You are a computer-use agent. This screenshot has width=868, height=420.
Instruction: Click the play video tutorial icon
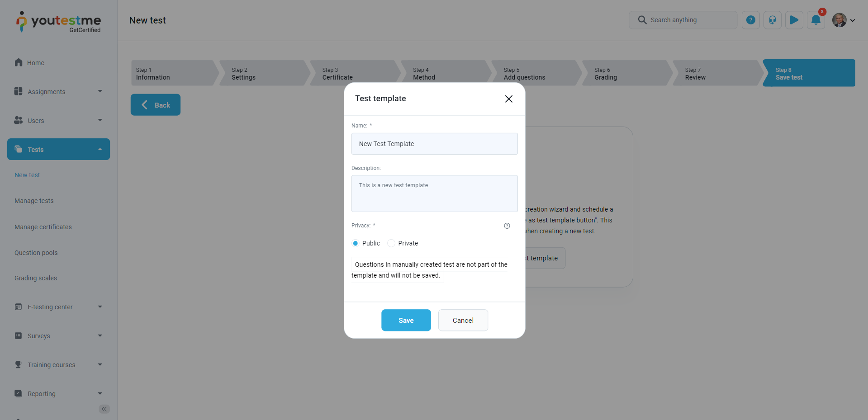794,20
